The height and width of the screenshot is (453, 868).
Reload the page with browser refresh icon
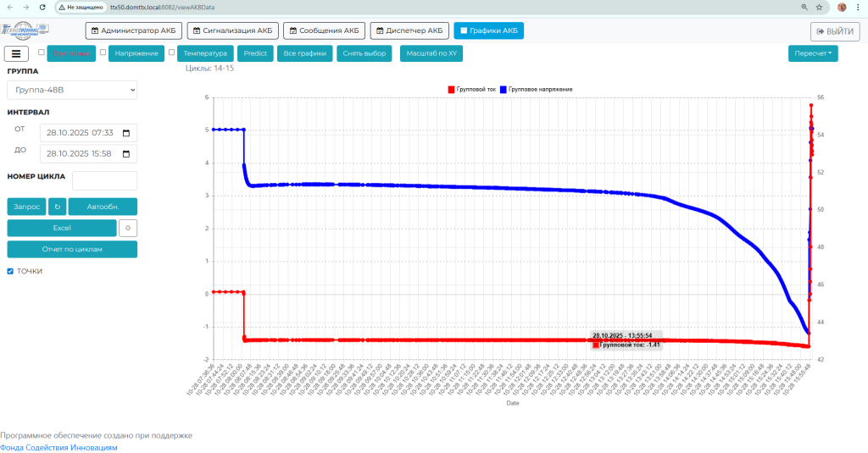[x=42, y=7]
